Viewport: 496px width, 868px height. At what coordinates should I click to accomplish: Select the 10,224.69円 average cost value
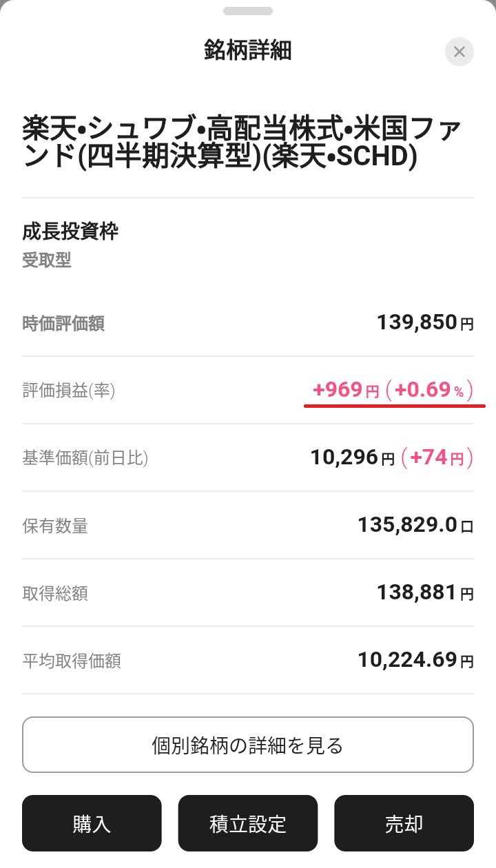coord(415,660)
